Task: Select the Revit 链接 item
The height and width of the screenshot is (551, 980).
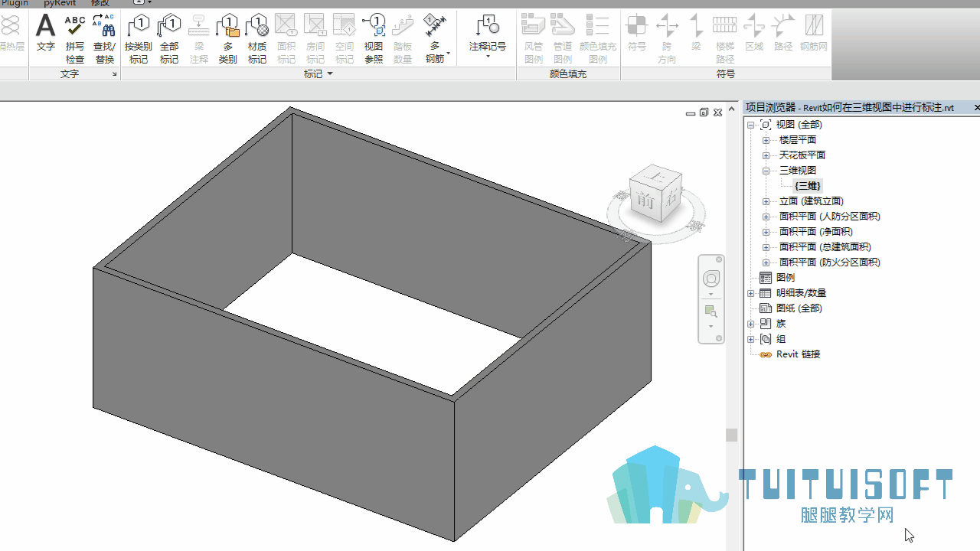Action: coord(798,354)
